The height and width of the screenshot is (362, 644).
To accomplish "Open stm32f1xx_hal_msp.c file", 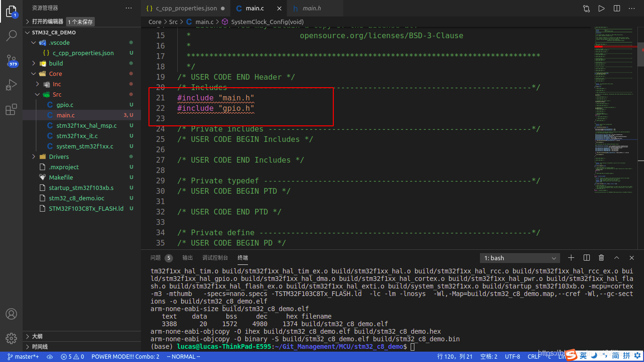I will (x=82, y=125).
